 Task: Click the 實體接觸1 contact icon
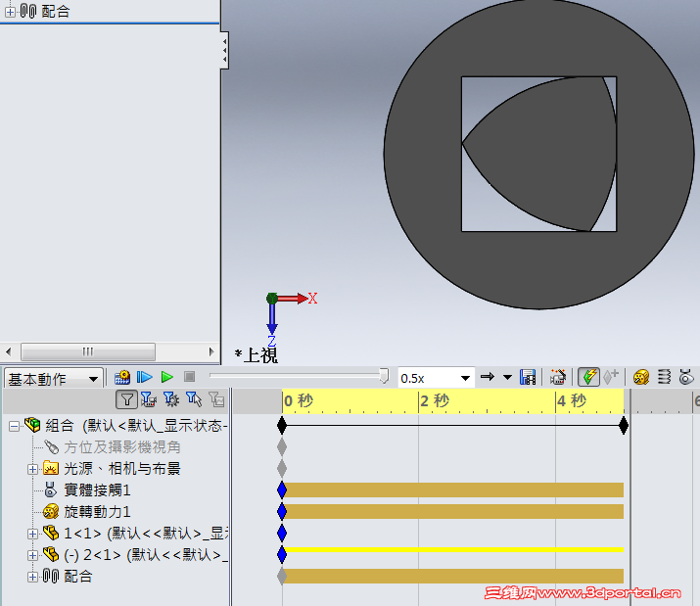click(51, 489)
